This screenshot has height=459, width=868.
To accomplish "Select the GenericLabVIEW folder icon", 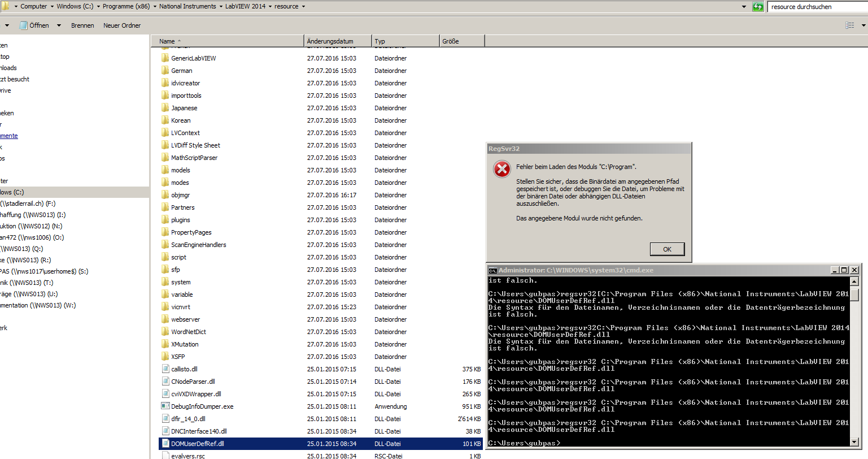I will pyautogui.click(x=165, y=58).
